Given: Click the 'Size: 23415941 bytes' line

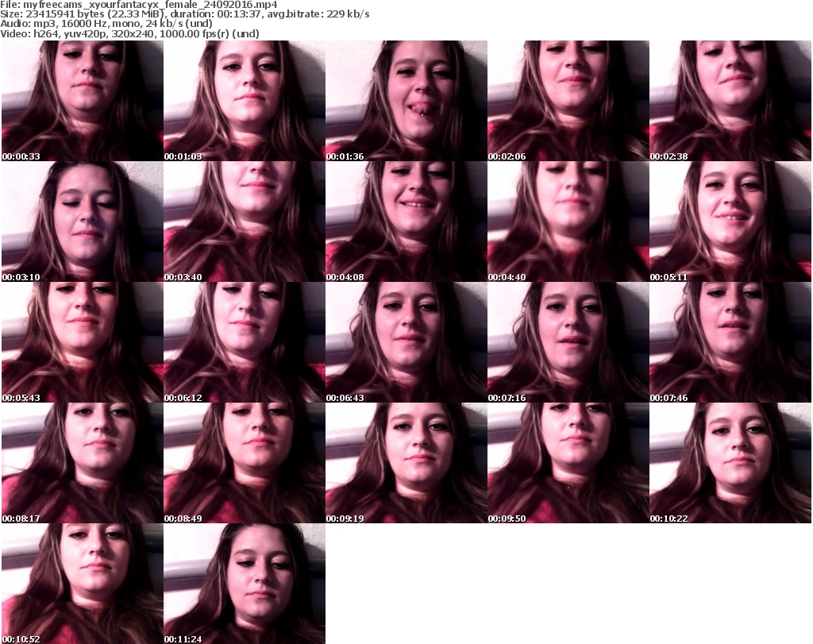Looking at the screenshot, I should [185, 14].
